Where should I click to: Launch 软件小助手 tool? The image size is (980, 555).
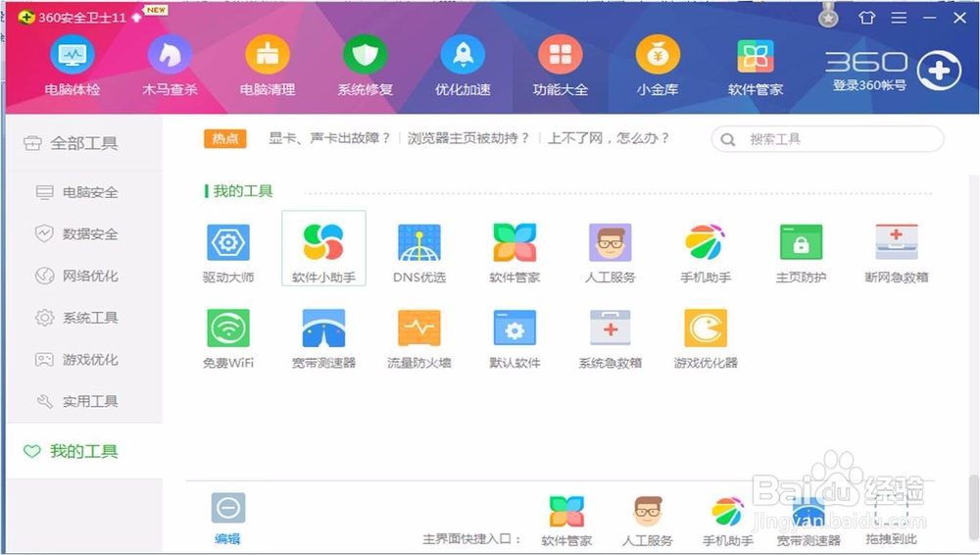coord(323,248)
